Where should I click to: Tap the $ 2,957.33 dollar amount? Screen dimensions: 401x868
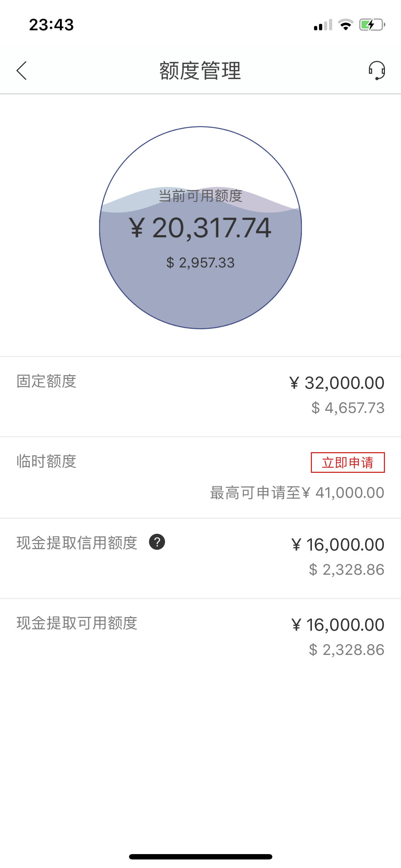(x=200, y=263)
